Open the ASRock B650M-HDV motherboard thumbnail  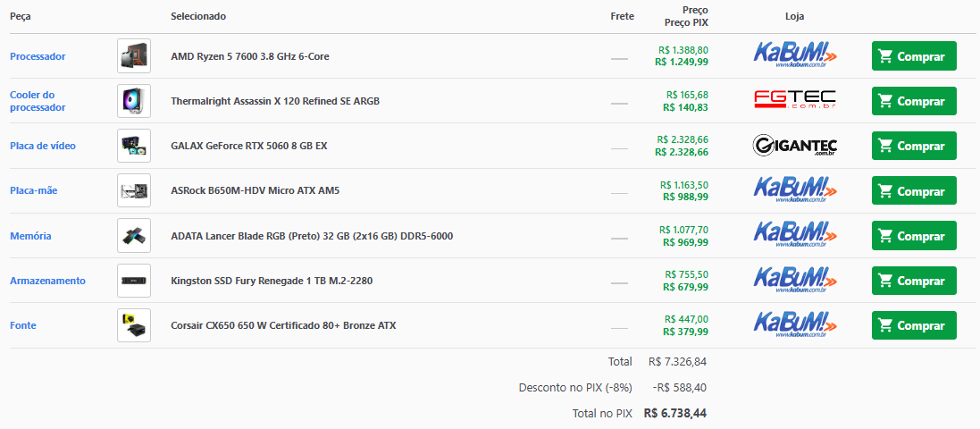coord(134,190)
